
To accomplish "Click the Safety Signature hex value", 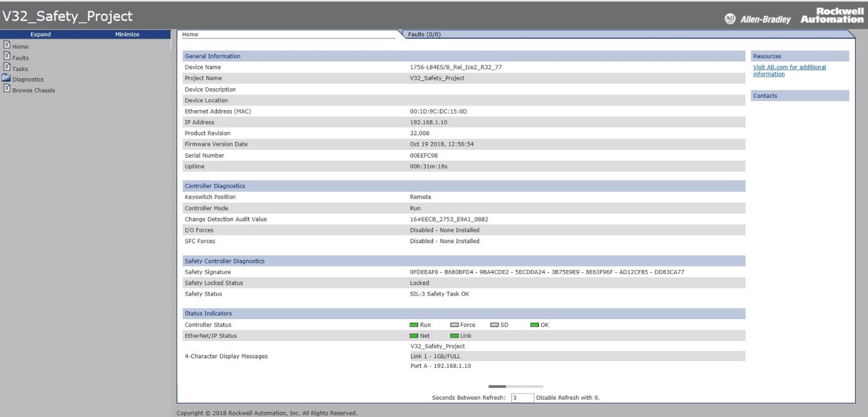I will point(547,272).
